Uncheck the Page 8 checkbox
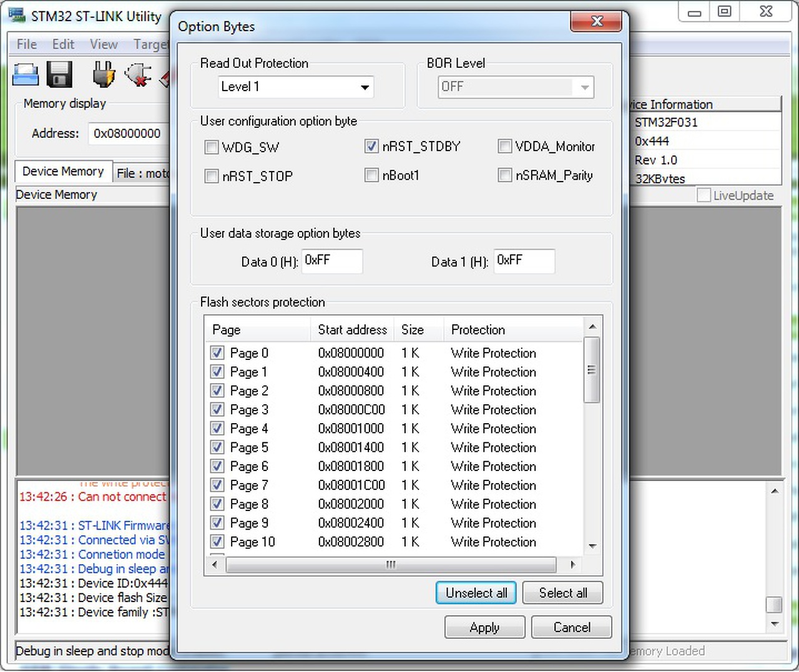This screenshot has height=672, width=799. [217, 504]
